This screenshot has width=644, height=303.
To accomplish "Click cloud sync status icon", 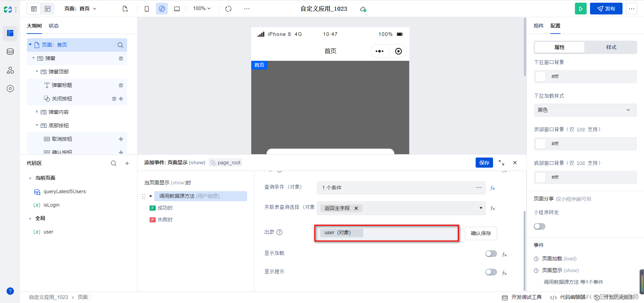I will coord(363,9).
